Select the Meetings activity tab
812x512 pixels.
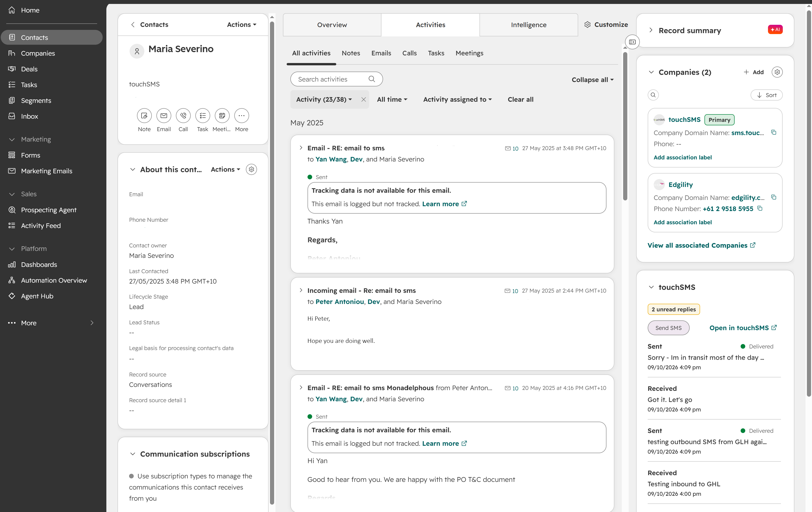(469, 53)
